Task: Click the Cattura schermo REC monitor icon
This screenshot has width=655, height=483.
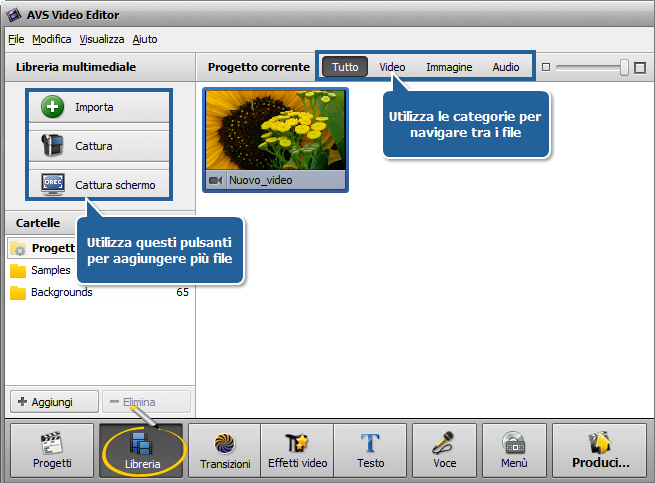Action: coord(53,184)
